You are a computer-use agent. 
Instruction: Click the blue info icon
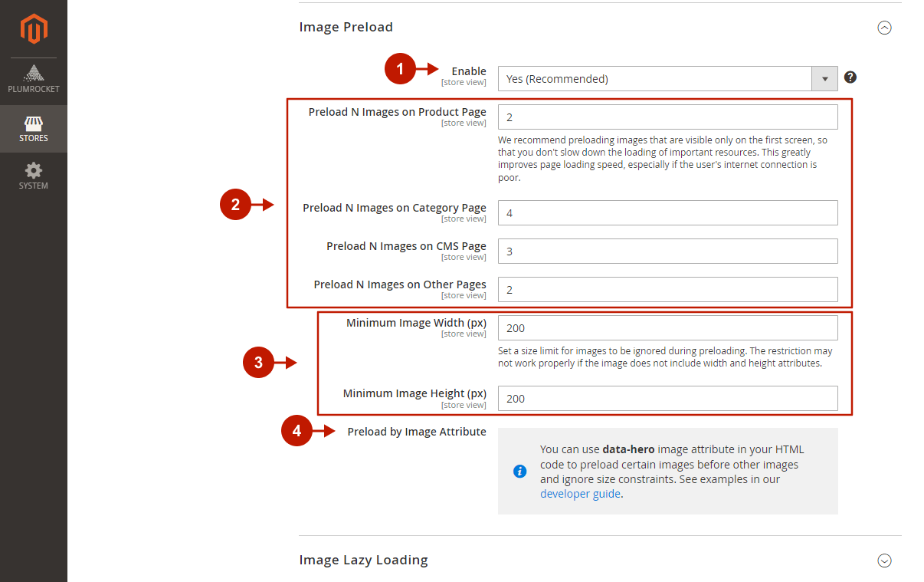[519, 471]
